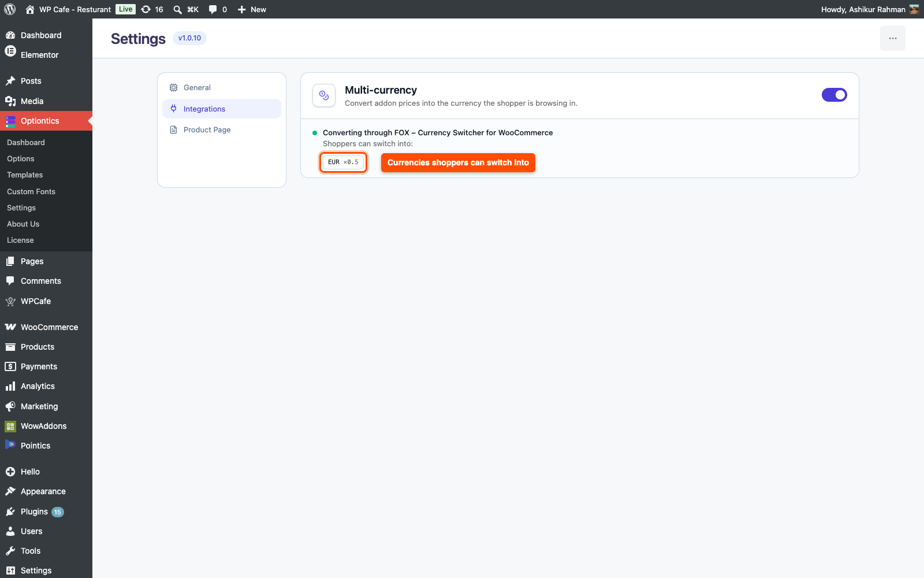This screenshot has height=578, width=924.
Task: Click the EUR ×0.5 currency chip
Action: [x=343, y=162]
